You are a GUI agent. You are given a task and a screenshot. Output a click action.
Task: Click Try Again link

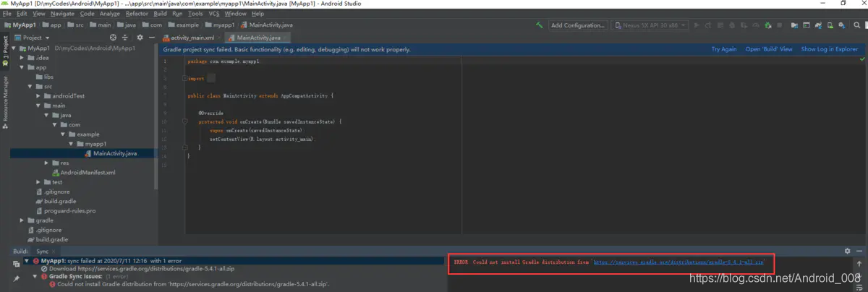[724, 50]
